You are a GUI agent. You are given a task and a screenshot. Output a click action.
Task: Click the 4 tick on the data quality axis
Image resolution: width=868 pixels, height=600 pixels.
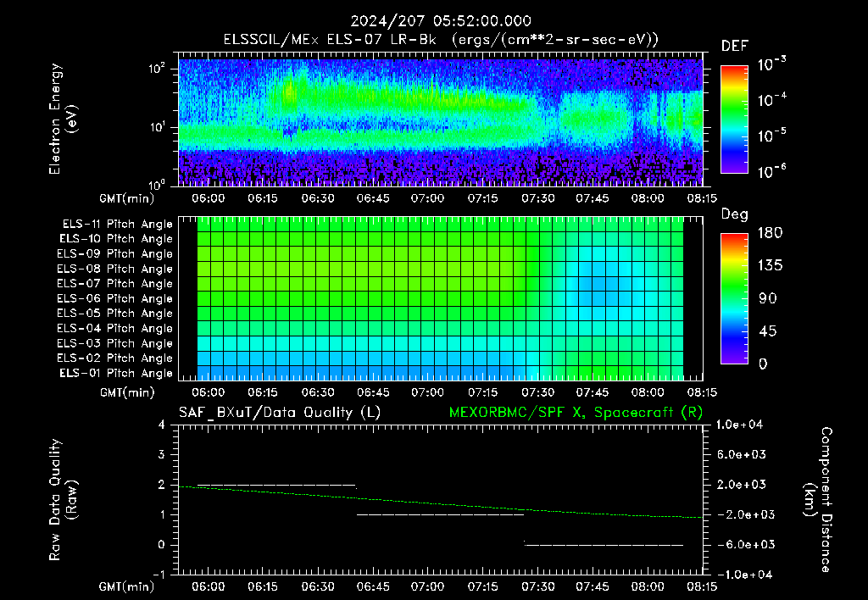coord(162,425)
